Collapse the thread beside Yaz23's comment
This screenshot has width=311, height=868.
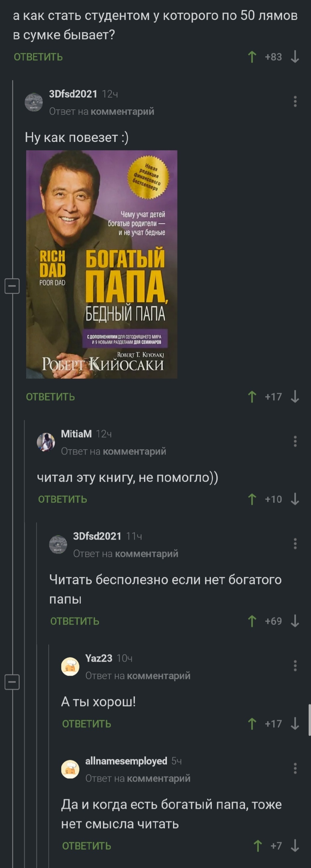(x=12, y=682)
